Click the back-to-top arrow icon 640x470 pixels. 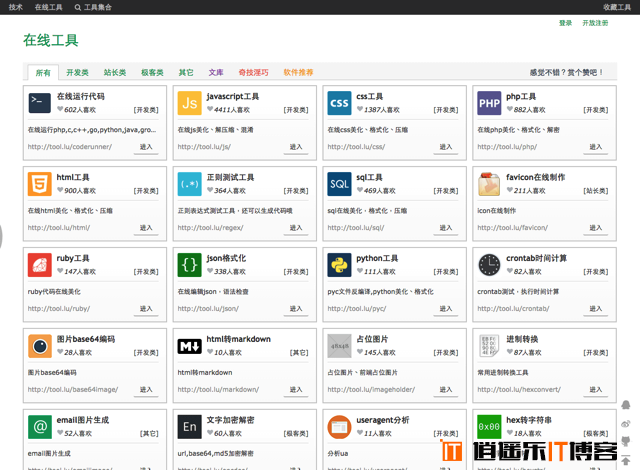(625, 461)
